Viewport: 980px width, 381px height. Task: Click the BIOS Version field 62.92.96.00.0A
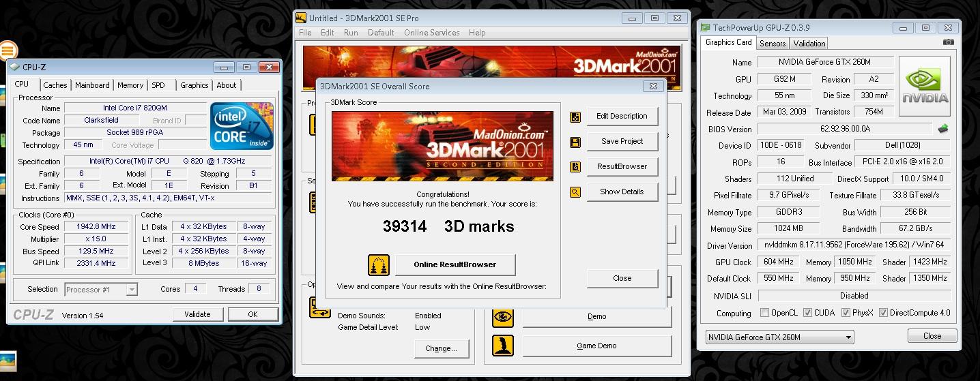pyautogui.click(x=844, y=129)
